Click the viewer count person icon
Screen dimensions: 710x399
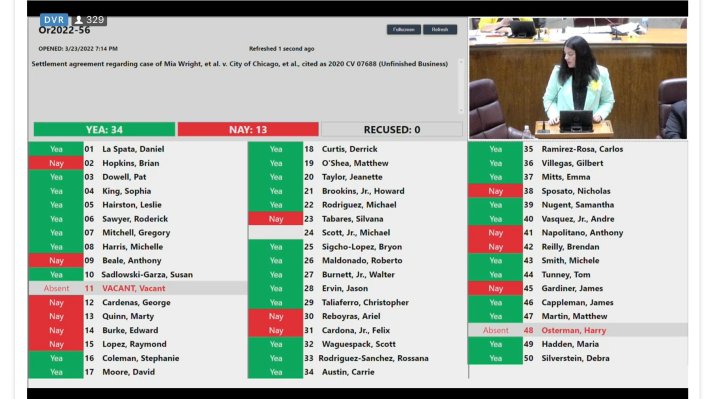79,20
